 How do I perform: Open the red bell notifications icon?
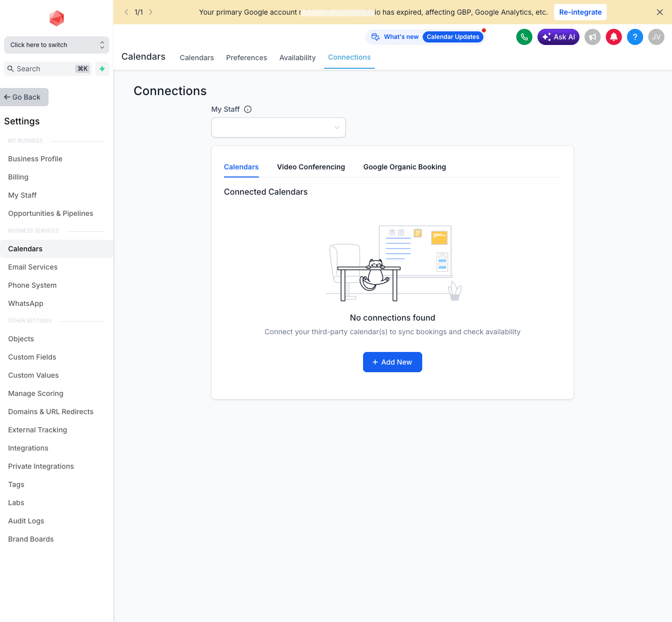614,37
